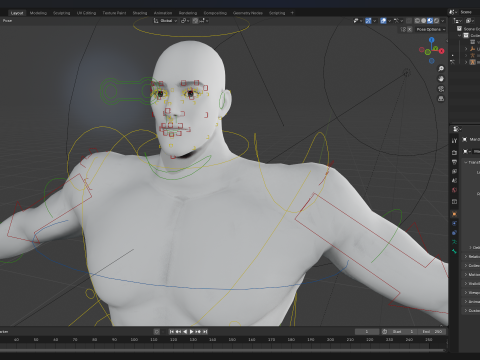Open the Object properties tab
The image size is (480, 360).
(x=454, y=214)
